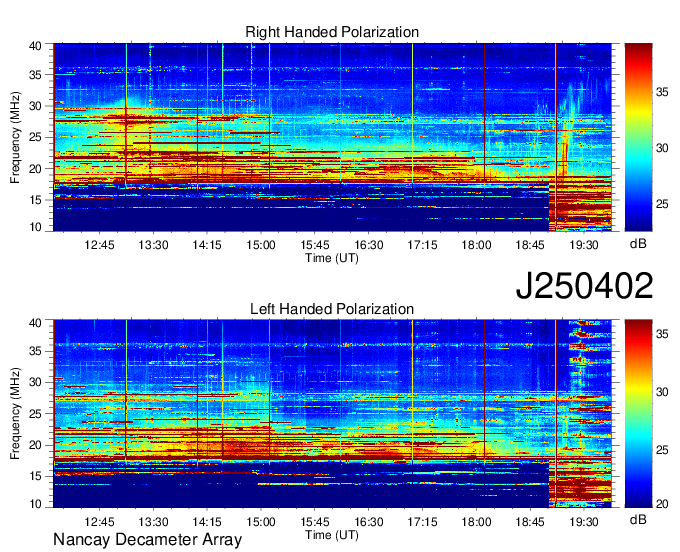The image size is (680, 552).
Task: Click "Time (UT)" label under right-handed plot
Action: pos(332,258)
